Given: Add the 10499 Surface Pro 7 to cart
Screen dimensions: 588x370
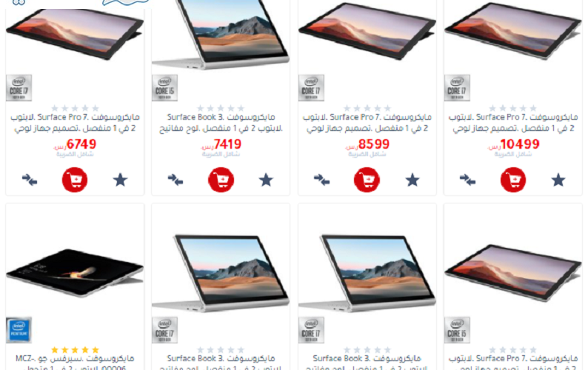Looking at the screenshot, I should coord(513,180).
